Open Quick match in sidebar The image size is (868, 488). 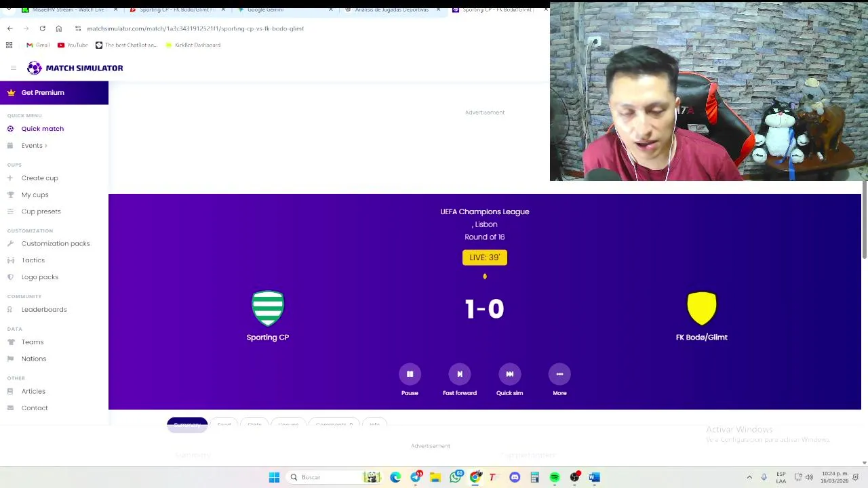42,129
